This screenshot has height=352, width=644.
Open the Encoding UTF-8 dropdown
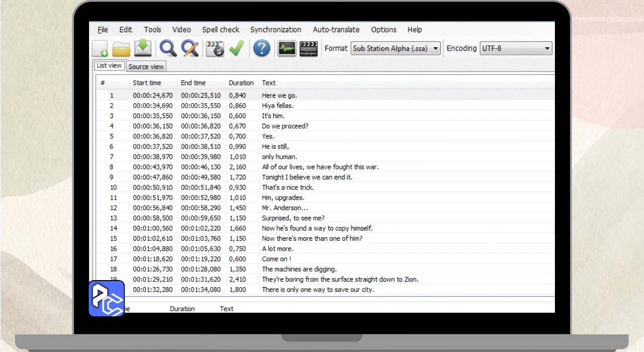click(x=516, y=49)
